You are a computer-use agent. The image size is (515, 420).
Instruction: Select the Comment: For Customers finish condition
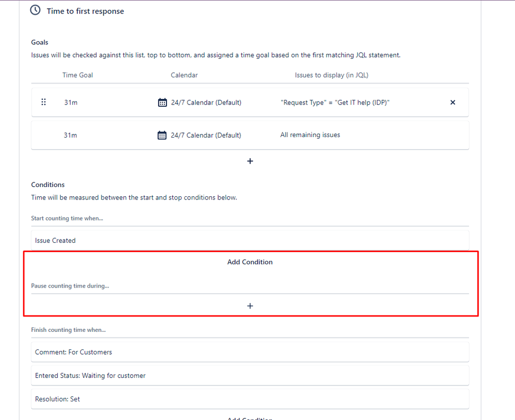coord(250,352)
